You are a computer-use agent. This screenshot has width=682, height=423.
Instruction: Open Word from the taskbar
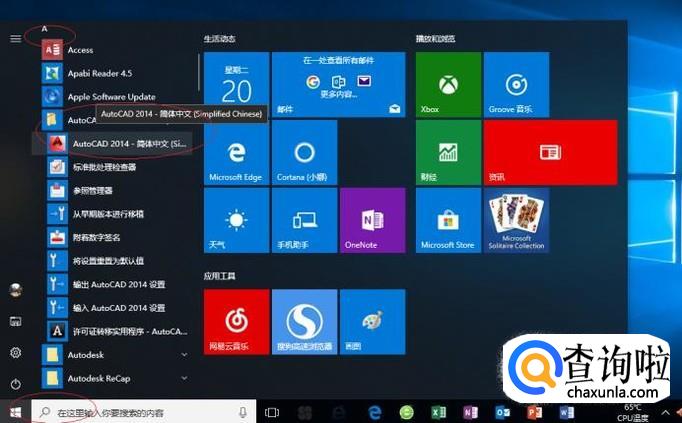[x=566, y=412]
